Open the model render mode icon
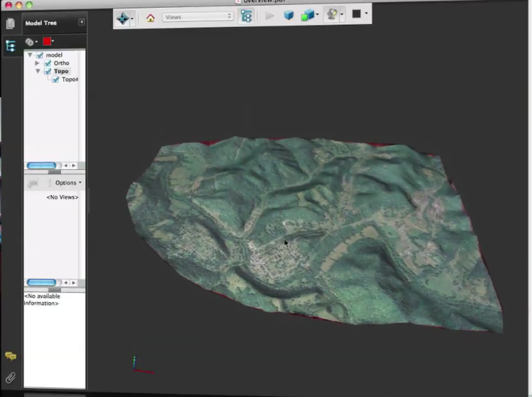Screen dimensions: 532x397 (x=307, y=16)
